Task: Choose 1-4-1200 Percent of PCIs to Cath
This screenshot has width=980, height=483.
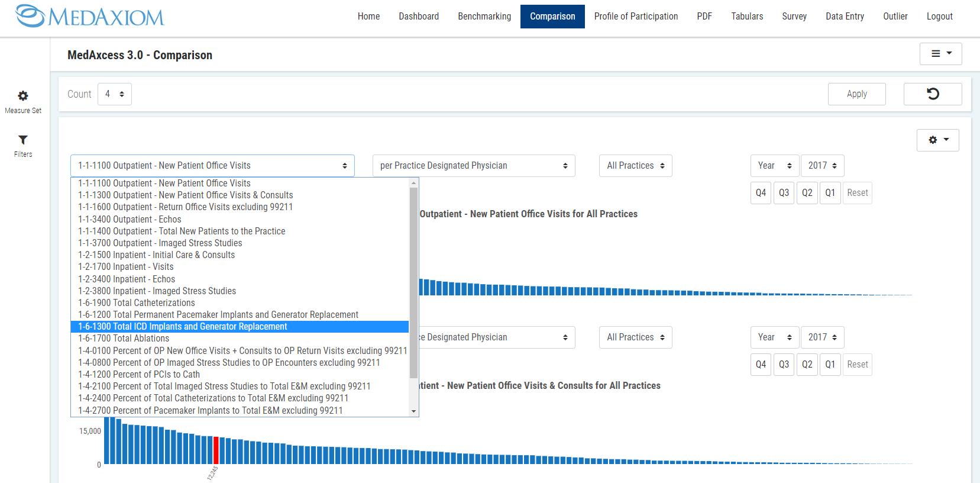Action: click(x=139, y=375)
